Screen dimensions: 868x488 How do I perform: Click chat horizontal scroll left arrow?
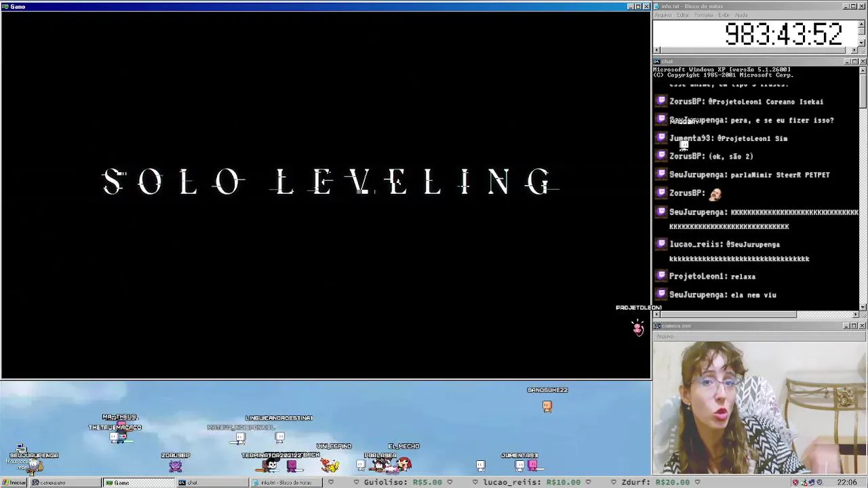[x=656, y=314]
